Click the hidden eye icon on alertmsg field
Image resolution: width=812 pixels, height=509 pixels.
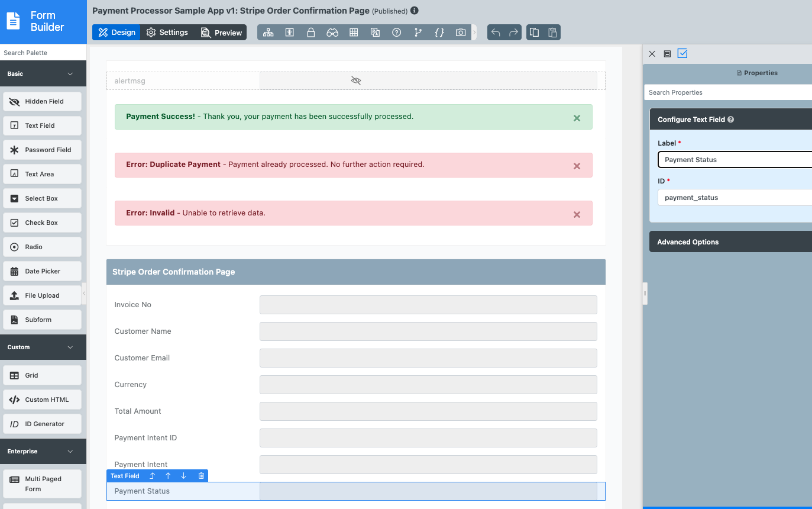[355, 80]
